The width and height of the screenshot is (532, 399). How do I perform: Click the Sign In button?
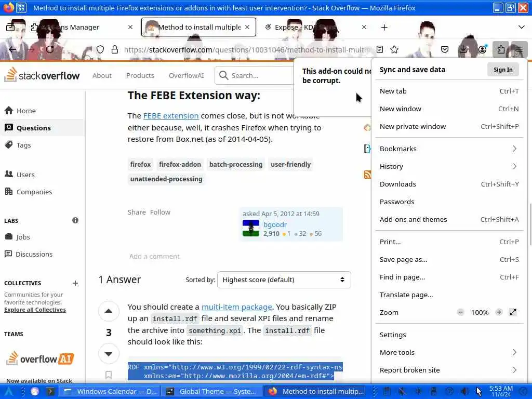[x=503, y=70]
